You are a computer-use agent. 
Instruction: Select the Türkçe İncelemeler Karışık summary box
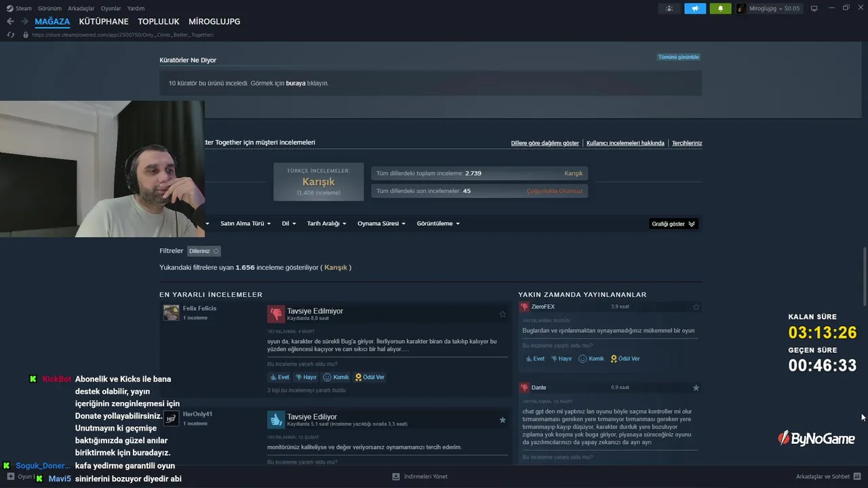318,182
